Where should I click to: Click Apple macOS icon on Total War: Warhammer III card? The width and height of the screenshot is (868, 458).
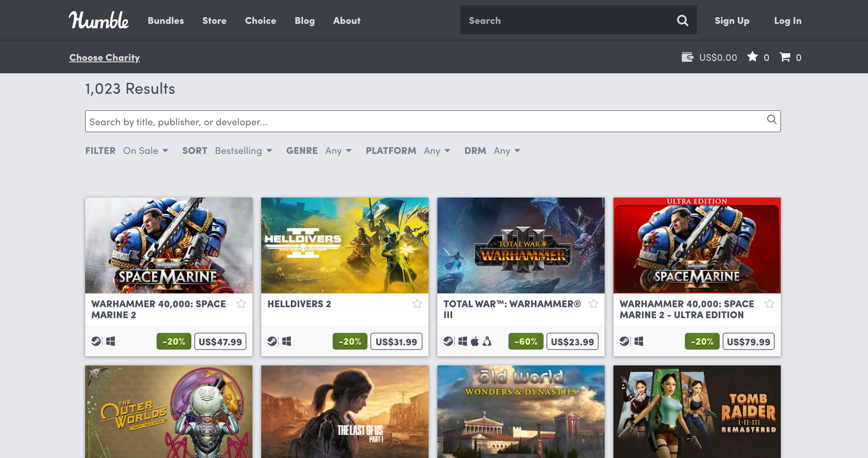[475, 342]
